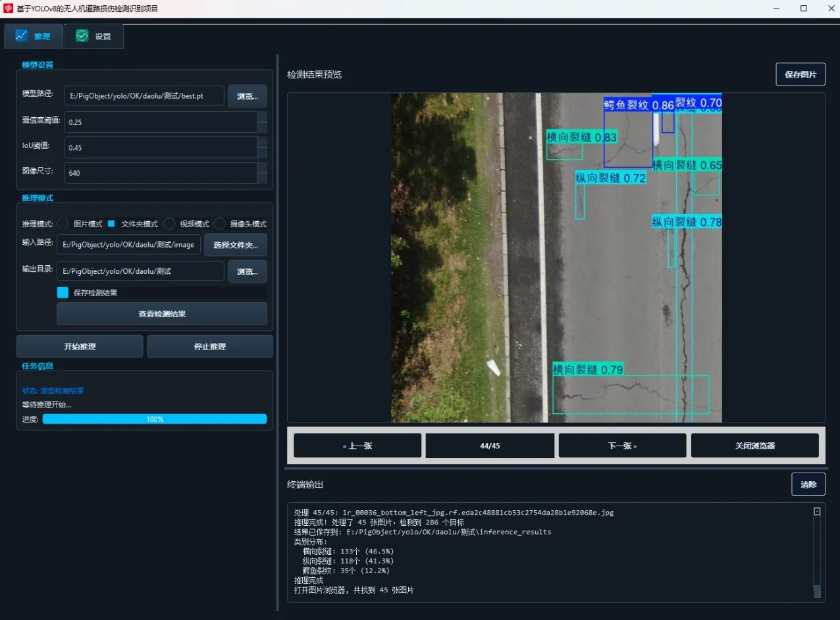Screen dimensions: 840x620
Task: Click the '纵向裂缝 0.78' detection label
Action: click(x=687, y=222)
